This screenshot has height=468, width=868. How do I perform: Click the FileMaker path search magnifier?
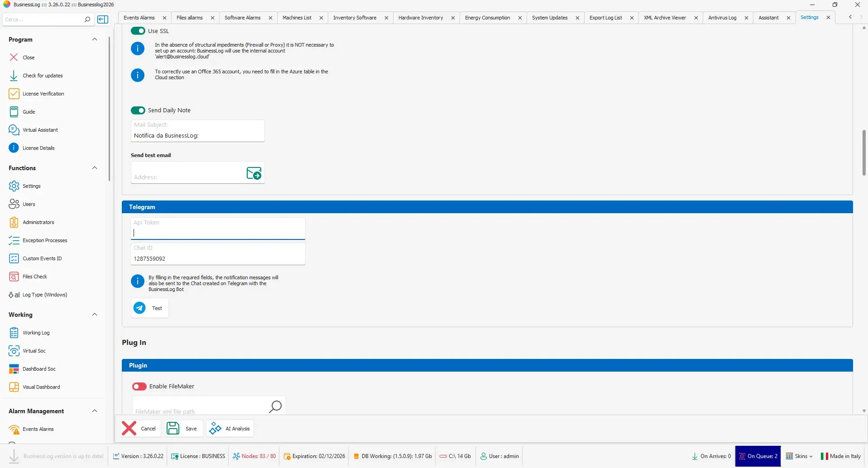pyautogui.click(x=275, y=406)
